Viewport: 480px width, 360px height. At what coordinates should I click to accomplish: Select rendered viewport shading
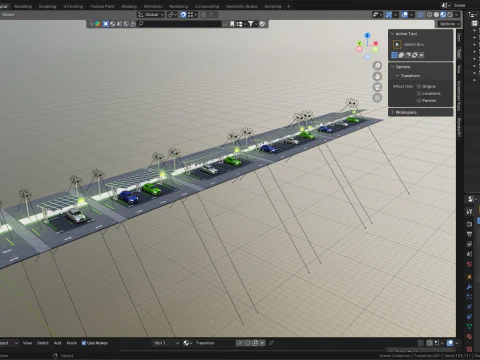pyautogui.click(x=450, y=15)
